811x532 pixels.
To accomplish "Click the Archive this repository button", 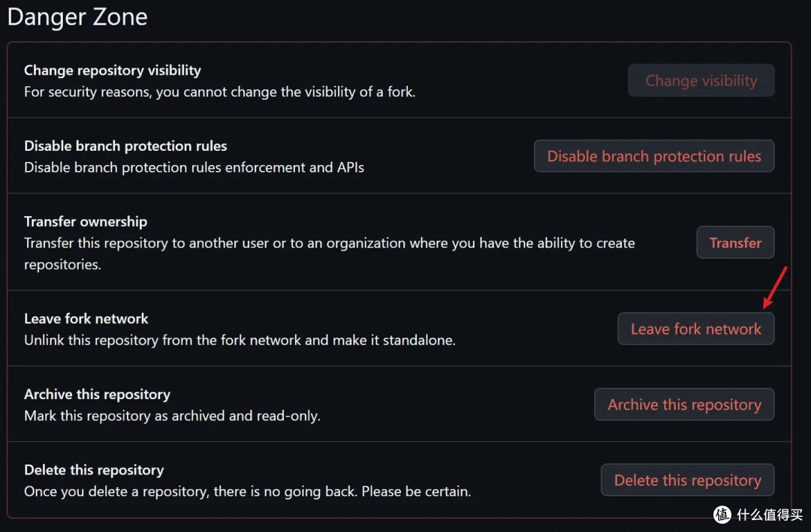I will (684, 404).
